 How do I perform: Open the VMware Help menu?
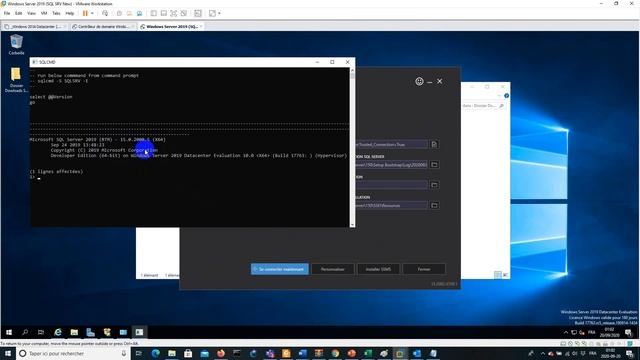[x=70, y=13]
